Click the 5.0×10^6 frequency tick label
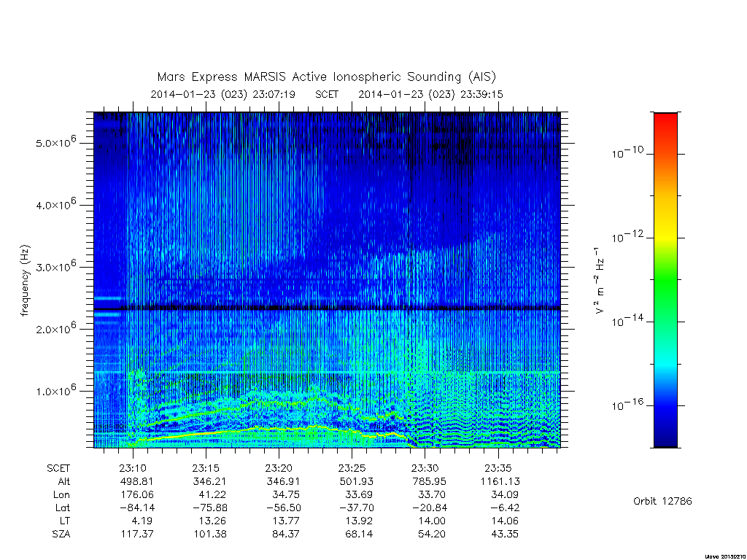This screenshot has width=747, height=560. (56, 142)
